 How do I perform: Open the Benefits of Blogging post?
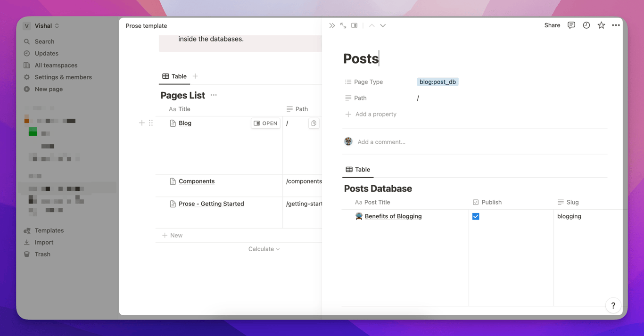(x=393, y=216)
